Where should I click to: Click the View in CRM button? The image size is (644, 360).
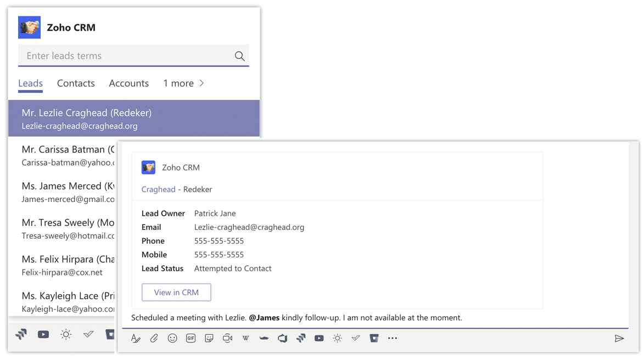[176, 292]
